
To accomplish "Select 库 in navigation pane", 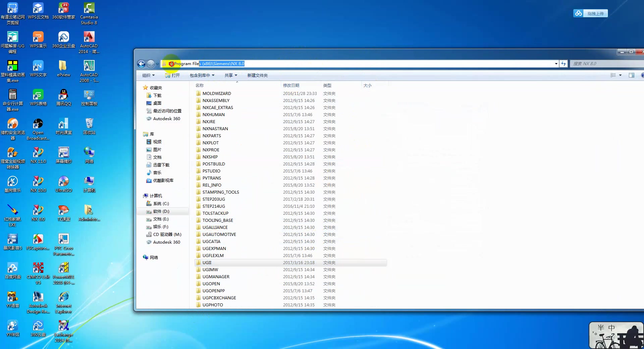I will tap(152, 134).
